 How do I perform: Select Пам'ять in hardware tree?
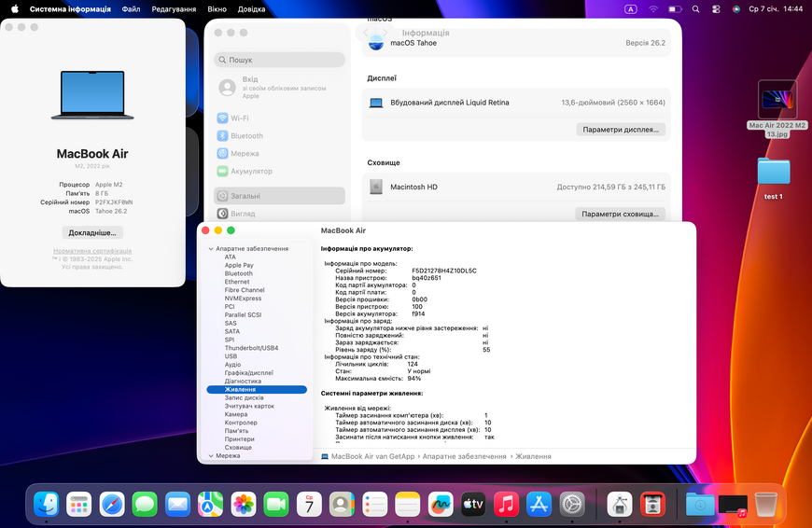tap(236, 431)
